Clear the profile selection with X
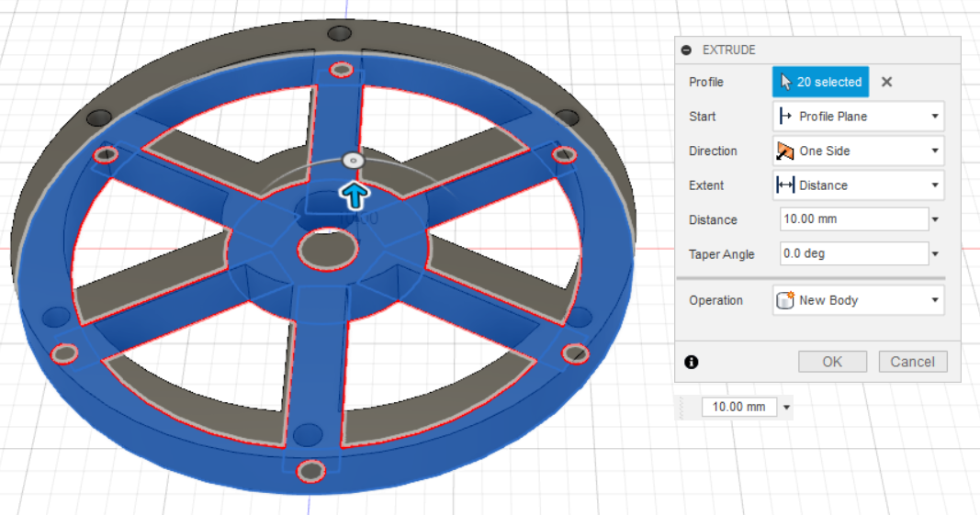Viewport: 980px width, 515px height. coord(886,82)
